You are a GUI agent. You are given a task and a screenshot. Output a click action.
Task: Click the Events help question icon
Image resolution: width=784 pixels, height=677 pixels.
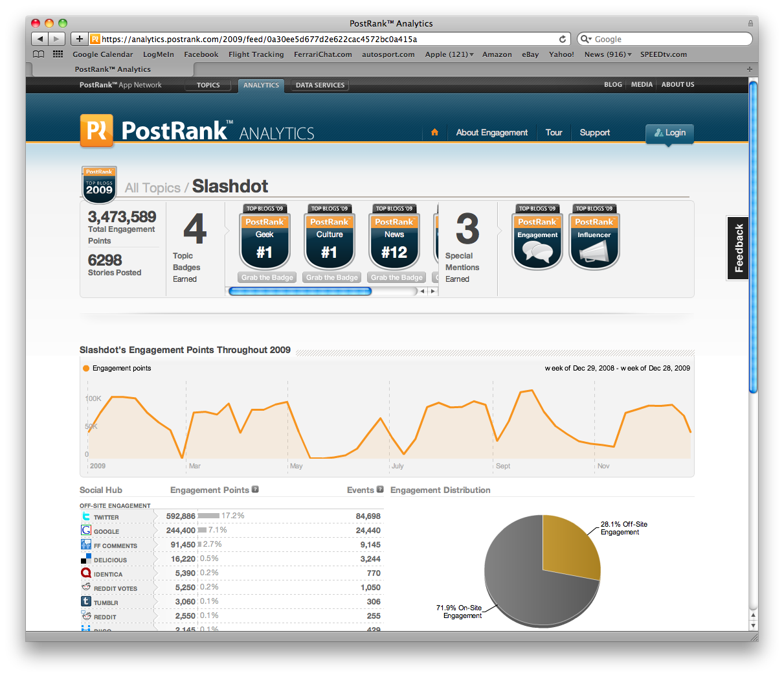click(x=380, y=490)
